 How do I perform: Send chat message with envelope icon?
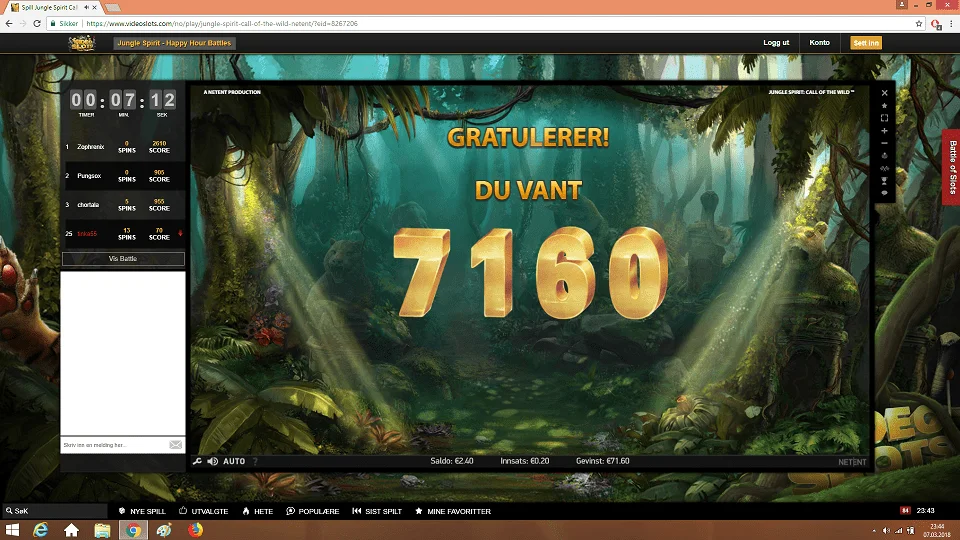click(176, 444)
